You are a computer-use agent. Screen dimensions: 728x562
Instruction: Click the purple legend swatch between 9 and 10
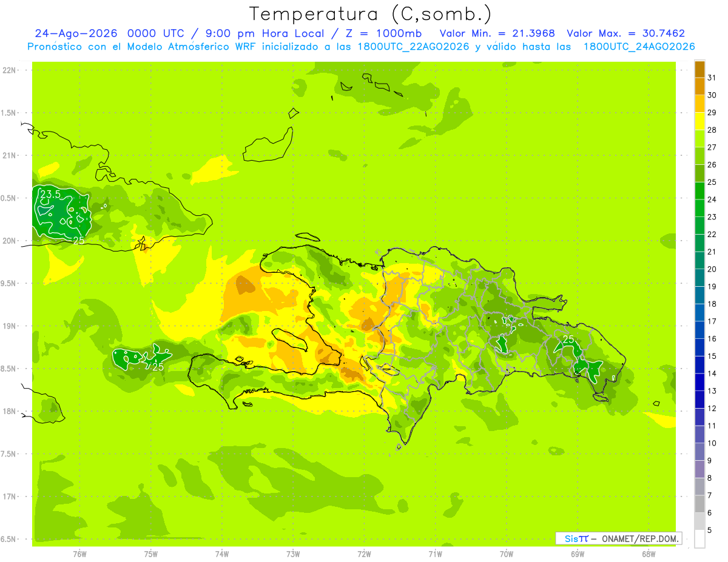(x=699, y=452)
